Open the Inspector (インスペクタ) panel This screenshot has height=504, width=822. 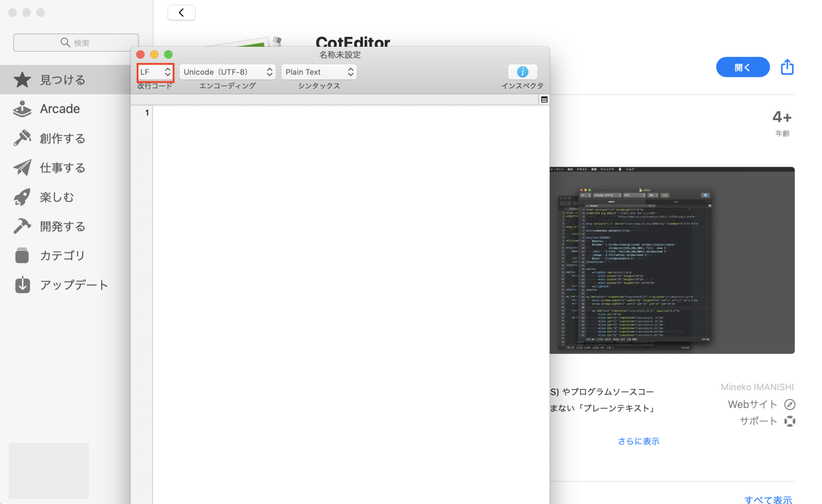pyautogui.click(x=522, y=72)
